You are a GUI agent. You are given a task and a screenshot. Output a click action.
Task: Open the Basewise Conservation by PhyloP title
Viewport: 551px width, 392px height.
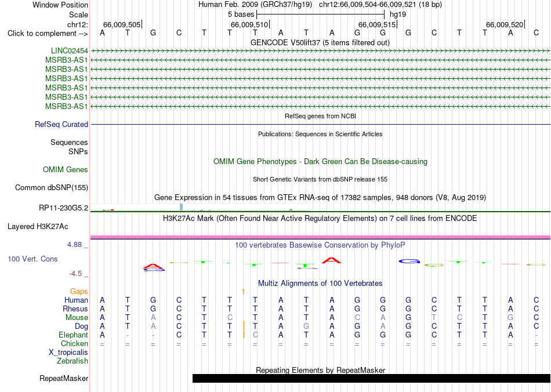tap(320, 245)
